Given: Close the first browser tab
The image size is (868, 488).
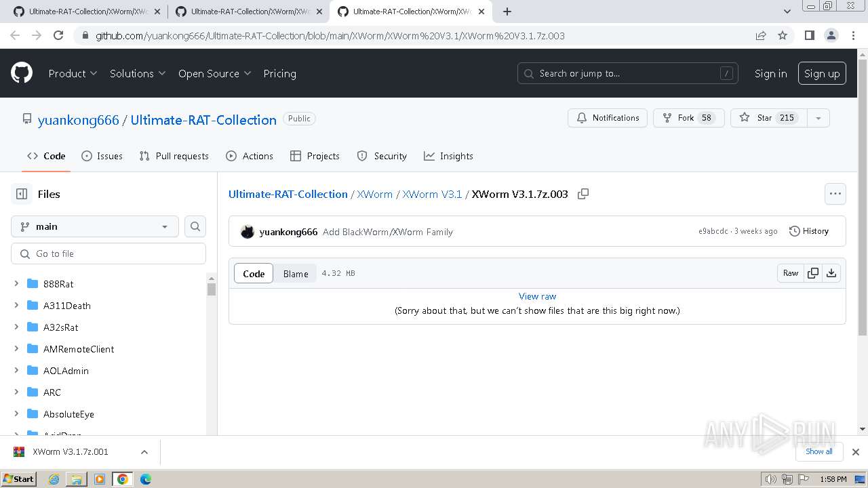Looking at the screenshot, I should 157,12.
